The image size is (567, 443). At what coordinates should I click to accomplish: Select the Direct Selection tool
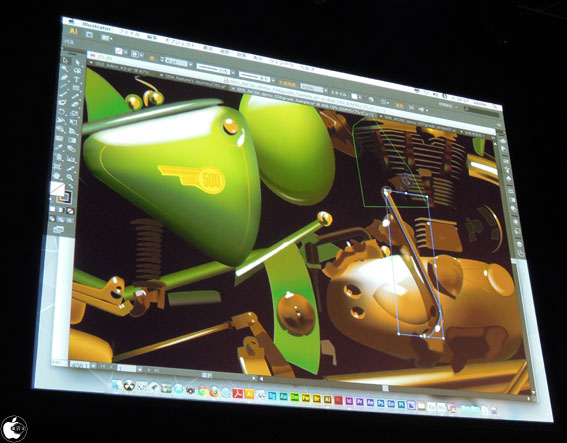pyautogui.click(x=78, y=62)
